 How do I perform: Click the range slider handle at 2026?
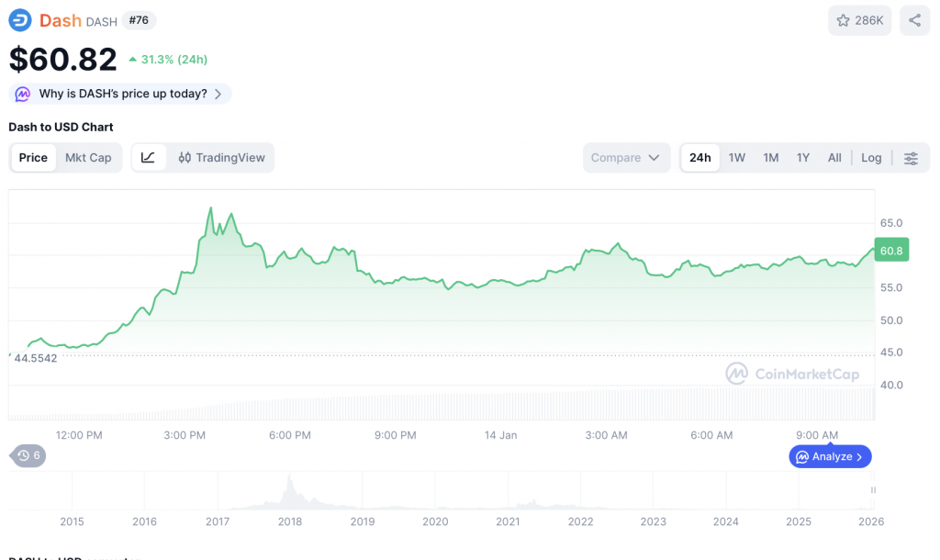[873, 490]
